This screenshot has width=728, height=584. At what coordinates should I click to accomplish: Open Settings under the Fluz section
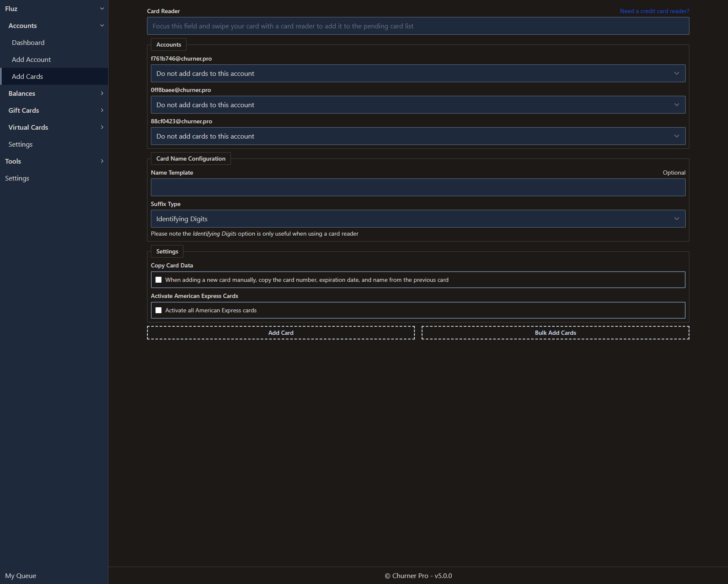coord(20,144)
